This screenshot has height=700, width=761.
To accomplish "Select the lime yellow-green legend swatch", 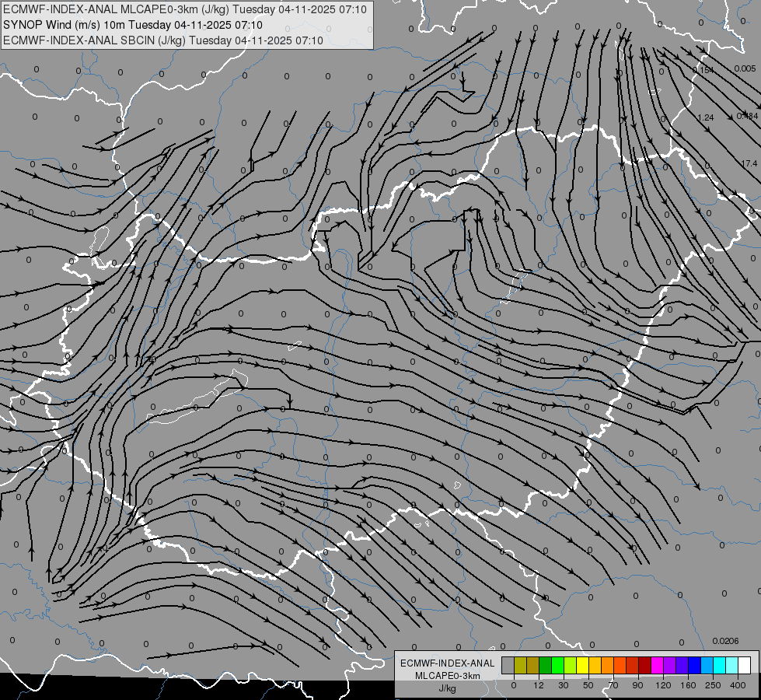I will [x=571, y=665].
